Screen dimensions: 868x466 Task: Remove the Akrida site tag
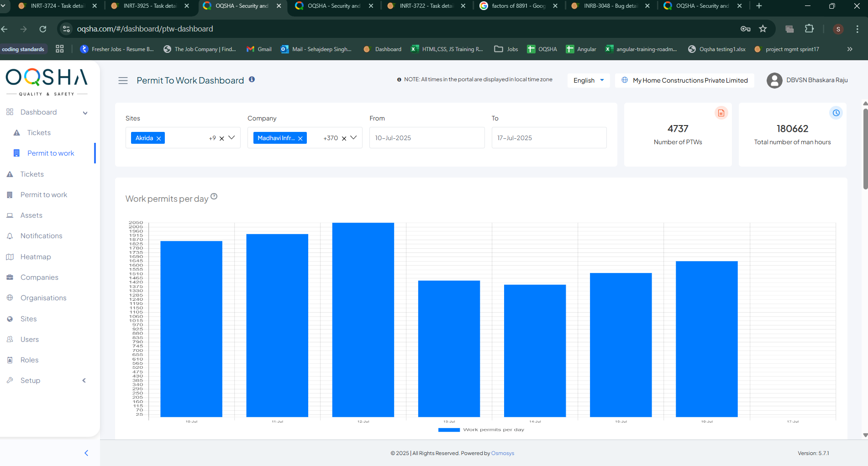click(x=159, y=138)
